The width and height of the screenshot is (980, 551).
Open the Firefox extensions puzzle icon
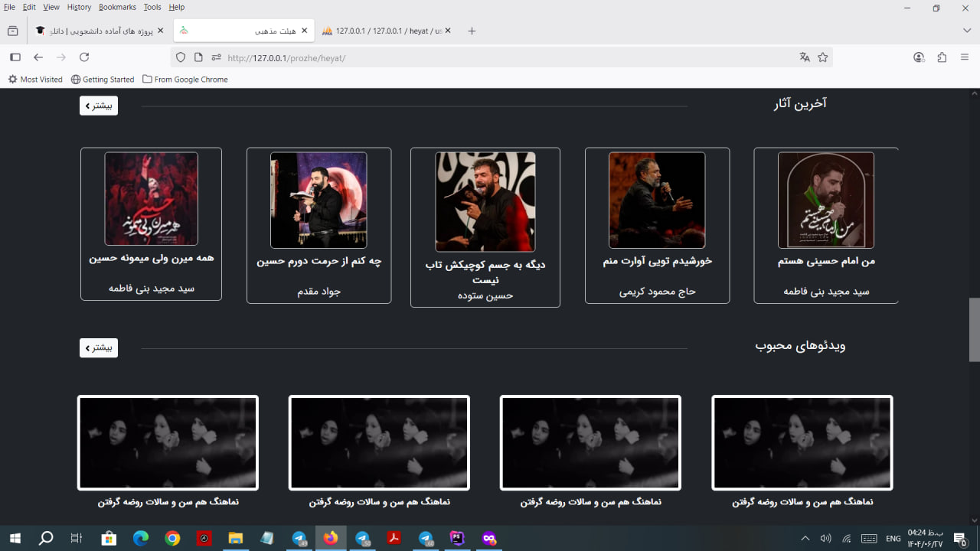pos(942,57)
